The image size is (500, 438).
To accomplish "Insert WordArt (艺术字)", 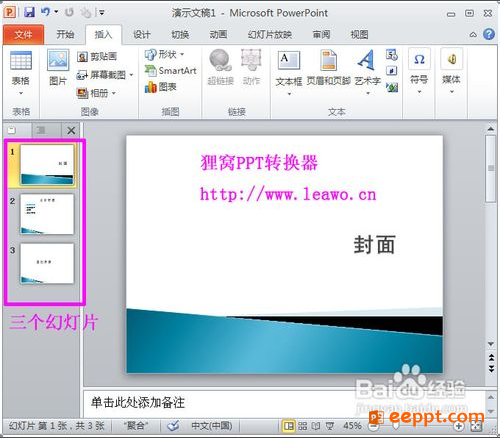I will 367,60.
